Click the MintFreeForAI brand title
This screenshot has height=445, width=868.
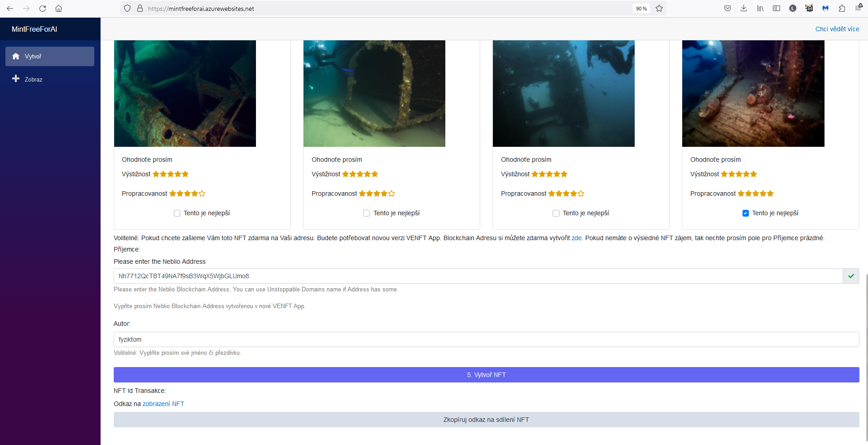34,29
